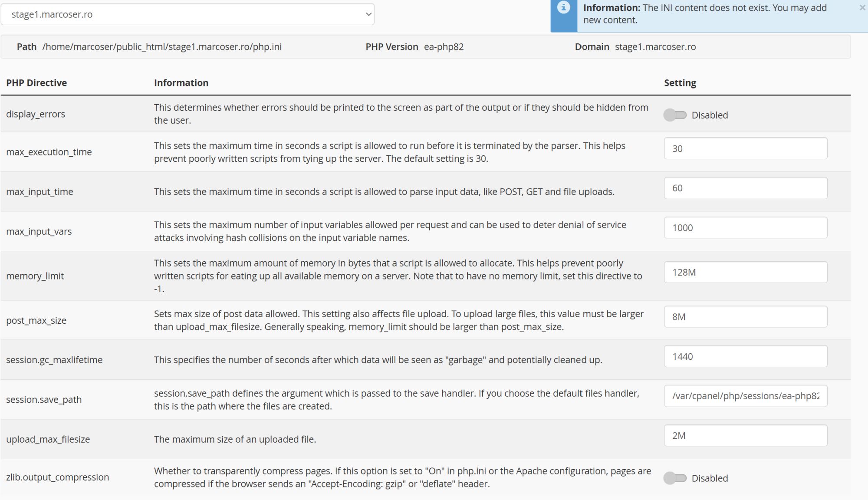Screen dimensions: 868x500
Task: Click the zlib.output_compression Disabled label
Action: (710, 478)
